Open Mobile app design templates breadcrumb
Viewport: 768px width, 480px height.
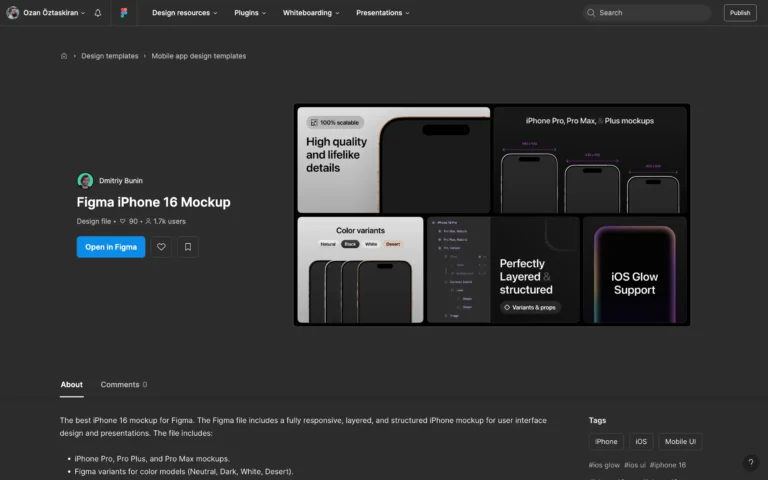pos(198,56)
